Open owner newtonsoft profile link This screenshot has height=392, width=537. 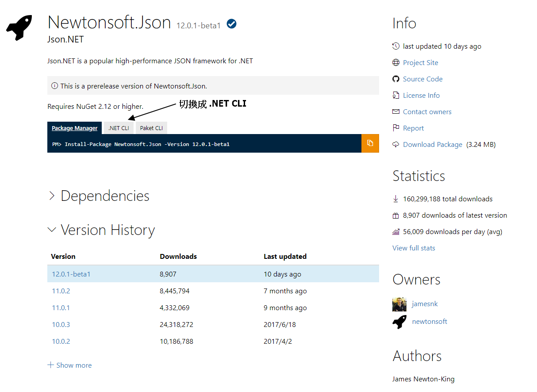coord(430,322)
